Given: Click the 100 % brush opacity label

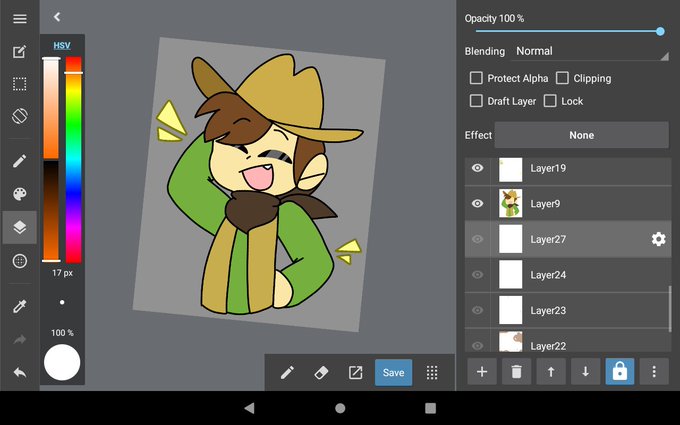Looking at the screenshot, I should click(62, 333).
